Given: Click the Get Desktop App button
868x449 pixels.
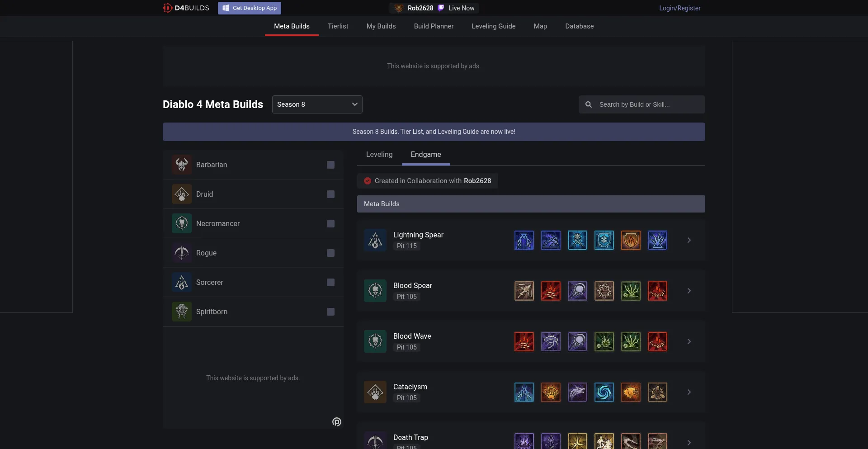Looking at the screenshot, I should coord(250,8).
